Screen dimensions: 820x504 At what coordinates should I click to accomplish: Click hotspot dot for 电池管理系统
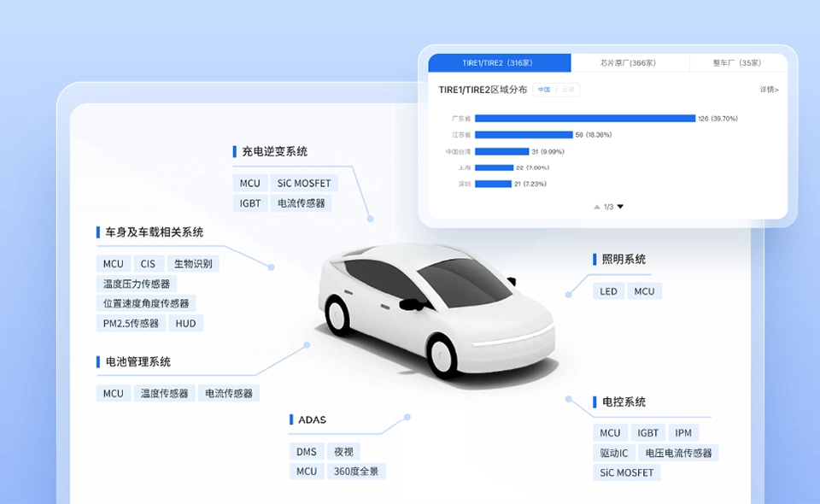307,345
